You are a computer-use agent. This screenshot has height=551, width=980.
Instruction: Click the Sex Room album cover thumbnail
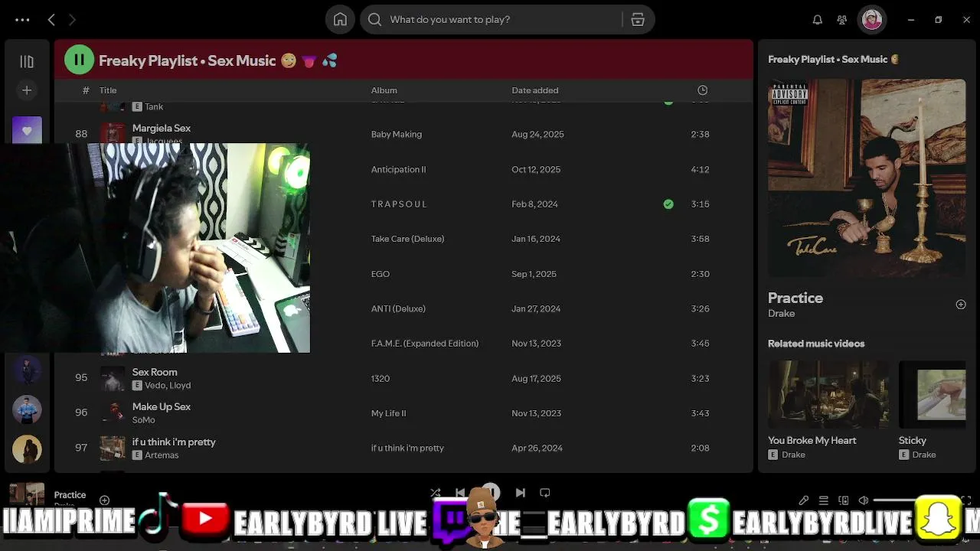coord(113,378)
